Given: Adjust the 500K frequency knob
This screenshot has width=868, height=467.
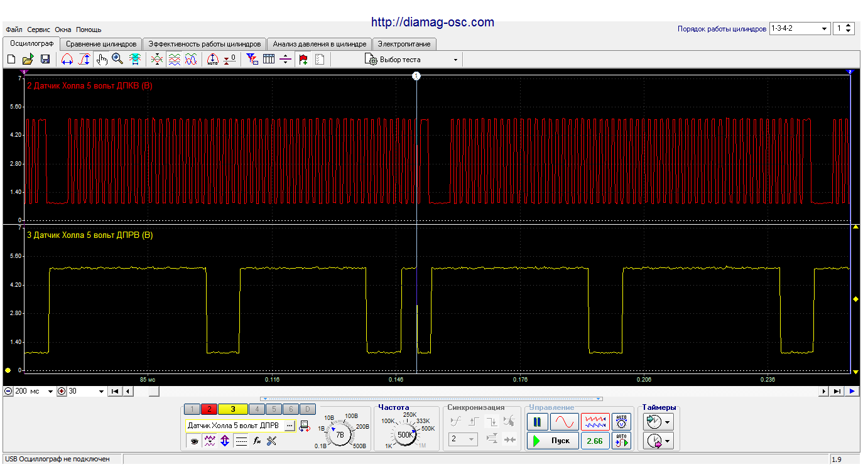Looking at the screenshot, I should click(x=405, y=434).
